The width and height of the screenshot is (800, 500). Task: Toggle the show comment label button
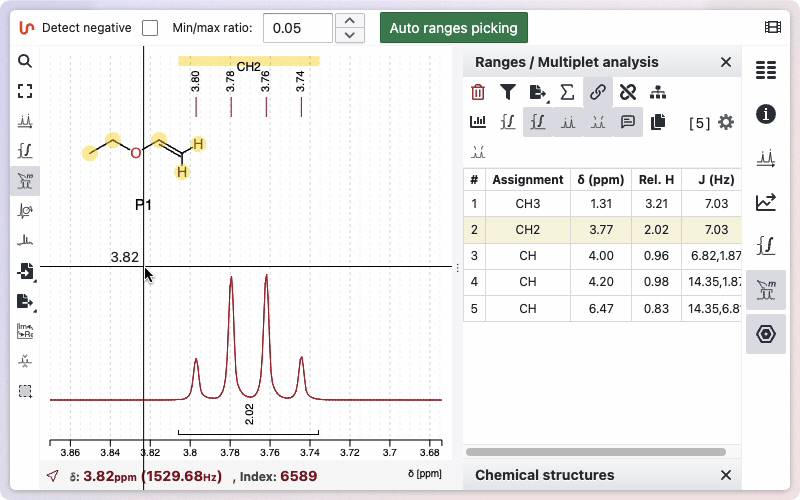628,122
